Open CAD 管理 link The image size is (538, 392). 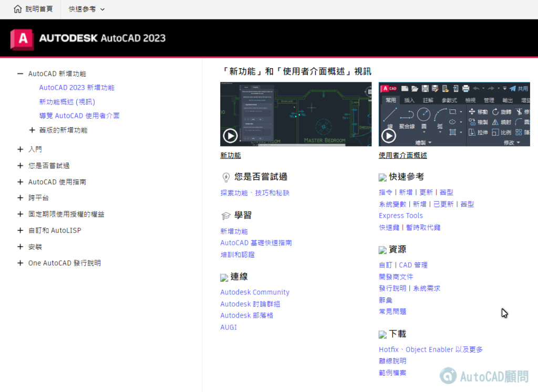[x=413, y=265]
